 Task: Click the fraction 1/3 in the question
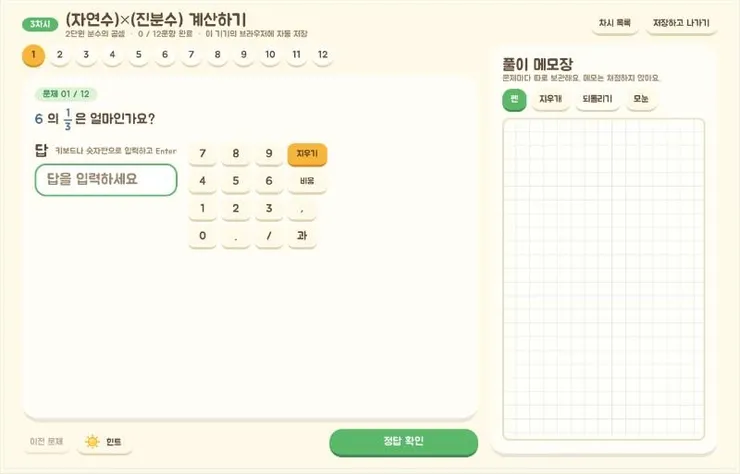pyautogui.click(x=67, y=119)
